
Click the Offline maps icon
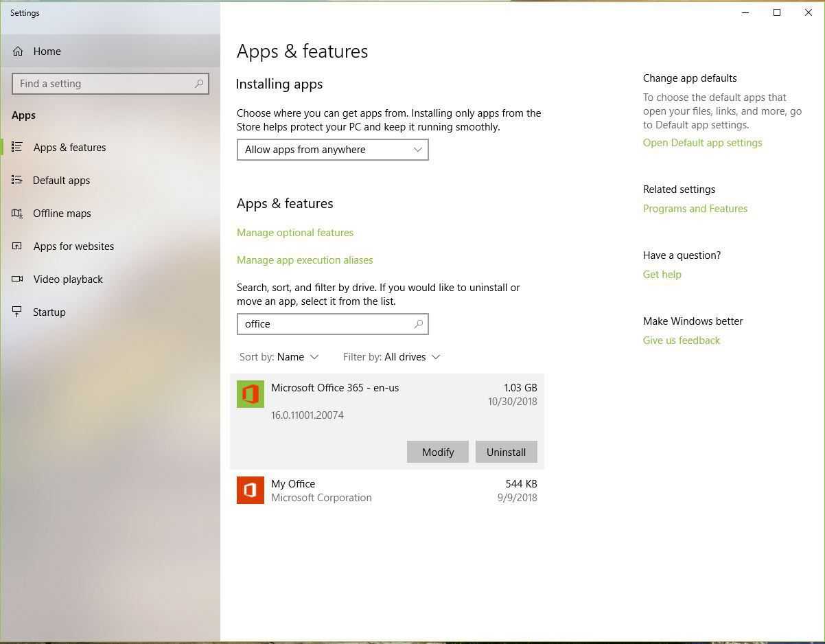(17, 214)
